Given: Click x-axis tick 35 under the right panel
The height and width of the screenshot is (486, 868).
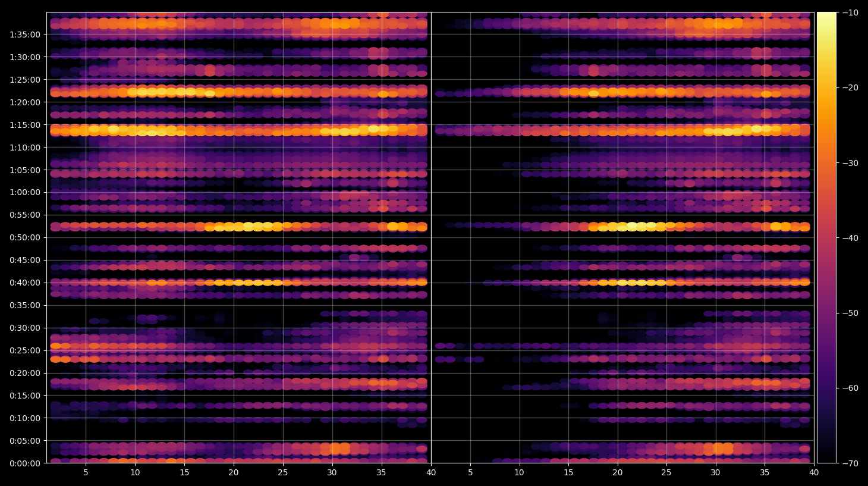Looking at the screenshot, I should click(765, 473).
